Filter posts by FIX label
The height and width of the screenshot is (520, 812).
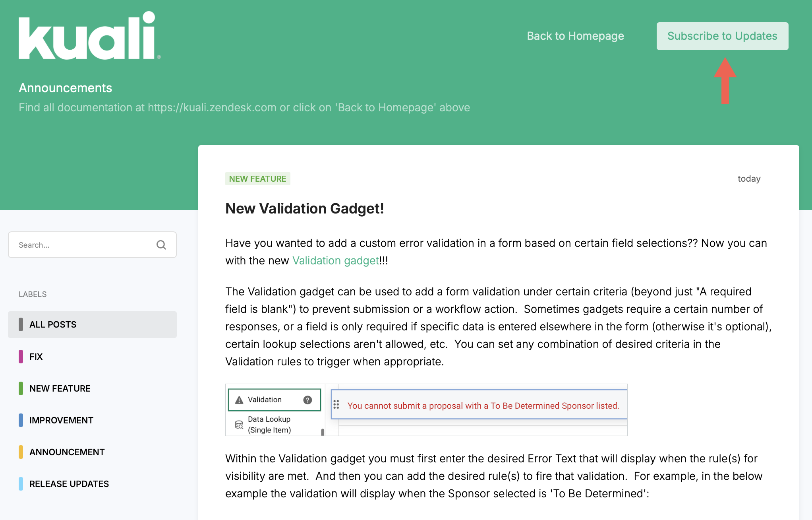[x=36, y=357]
